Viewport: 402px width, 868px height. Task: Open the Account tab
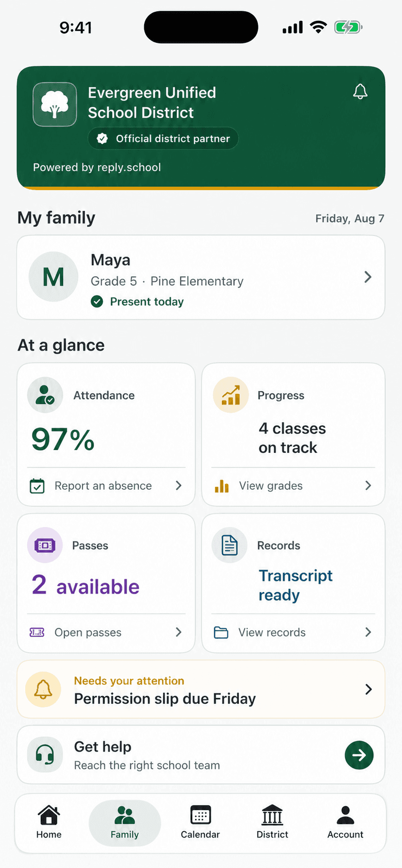pos(345,822)
